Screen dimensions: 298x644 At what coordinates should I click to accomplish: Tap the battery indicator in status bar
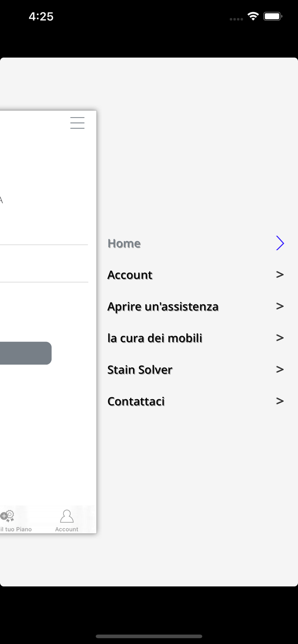pyautogui.click(x=273, y=17)
